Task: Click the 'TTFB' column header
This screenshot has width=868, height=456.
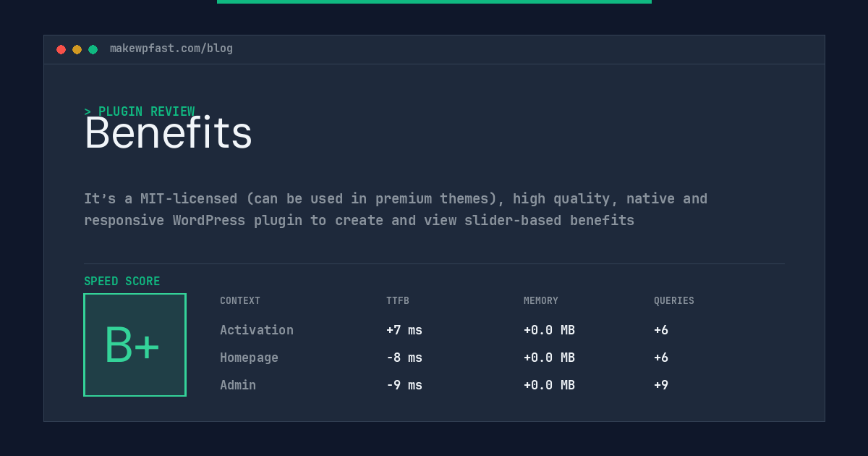Action: tap(398, 300)
